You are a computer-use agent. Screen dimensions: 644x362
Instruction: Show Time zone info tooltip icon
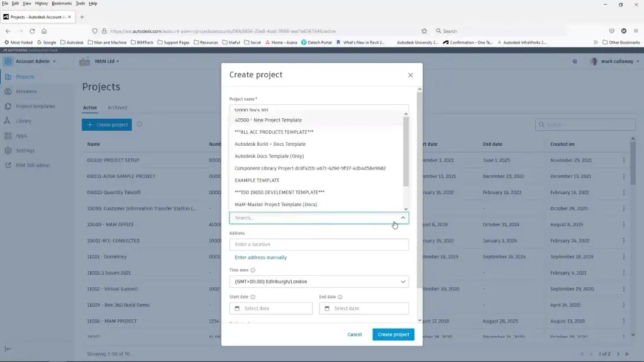tap(253, 270)
